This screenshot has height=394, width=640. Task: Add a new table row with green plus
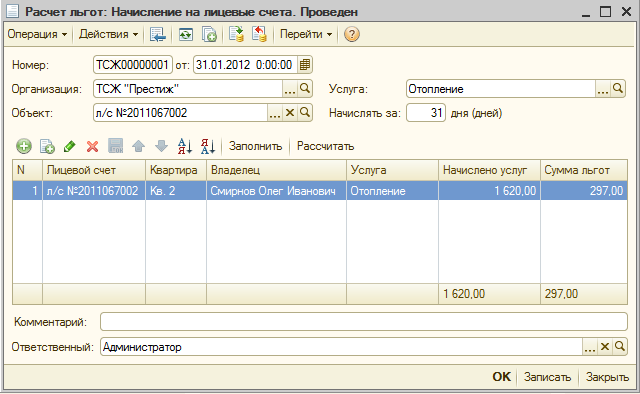click(x=24, y=146)
